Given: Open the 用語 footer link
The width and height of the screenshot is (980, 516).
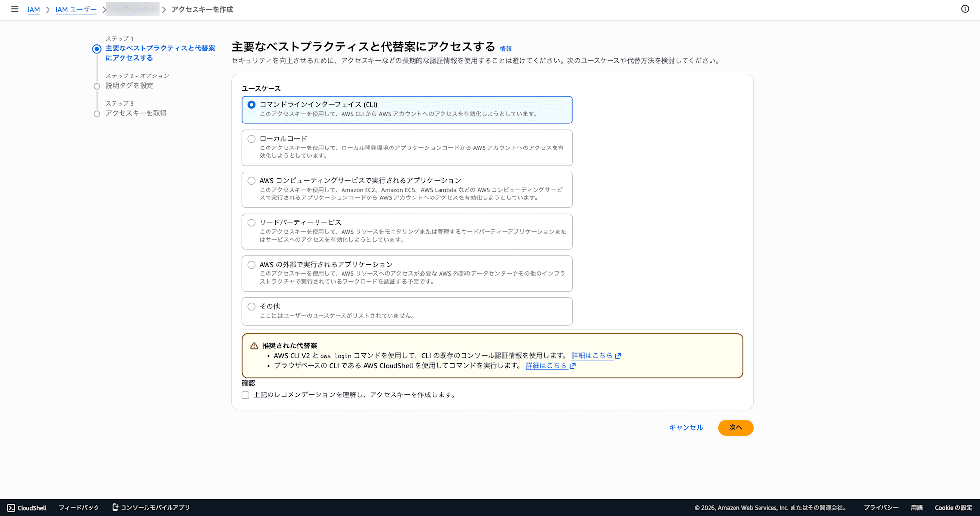Looking at the screenshot, I should [917, 508].
